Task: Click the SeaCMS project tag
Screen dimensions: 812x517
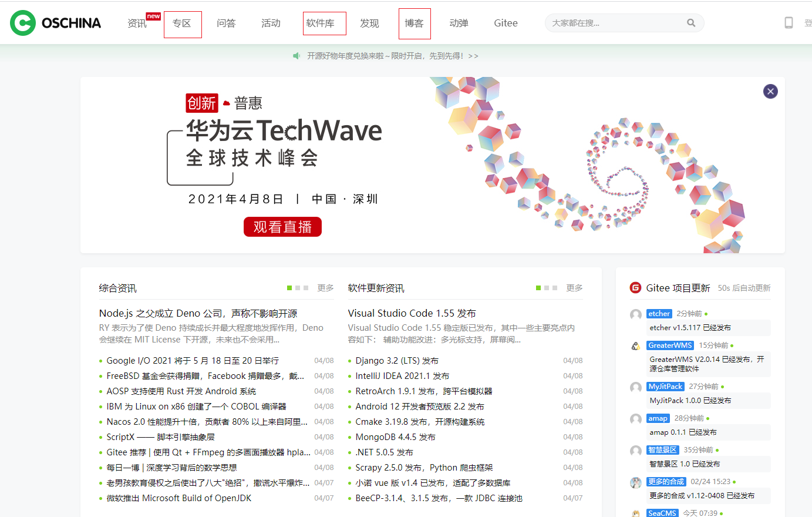Action: pyautogui.click(x=662, y=513)
